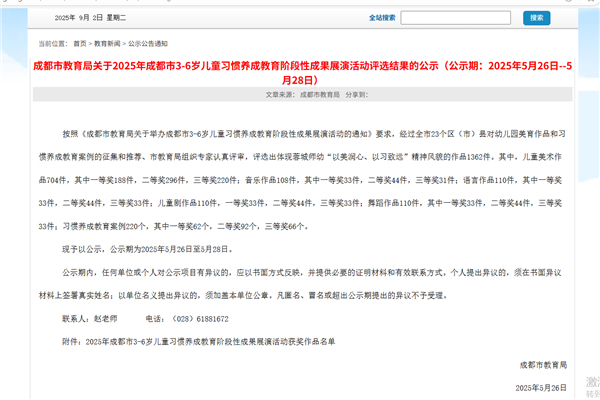Click the 全站搜索 label
Image resolution: width=600 pixels, height=400 pixels.
(x=382, y=18)
